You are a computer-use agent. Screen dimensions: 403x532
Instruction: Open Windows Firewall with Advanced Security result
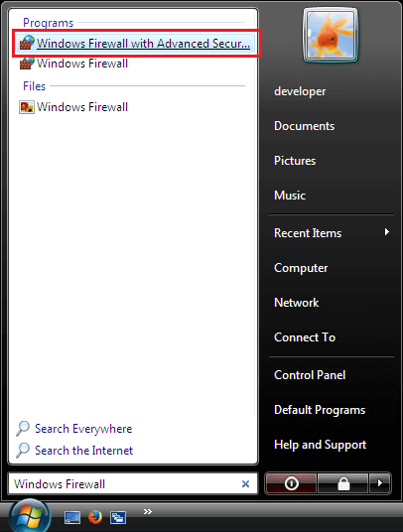pos(135,44)
